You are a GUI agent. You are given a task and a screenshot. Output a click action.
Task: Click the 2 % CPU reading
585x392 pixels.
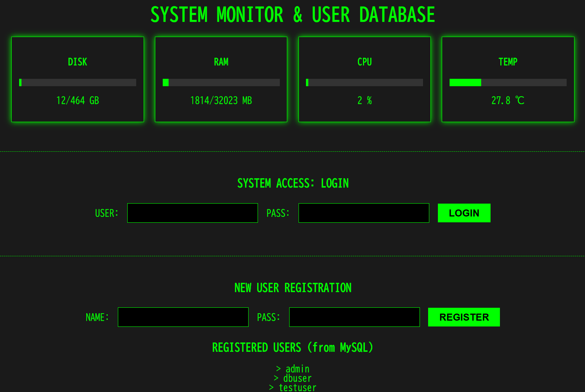365,101
